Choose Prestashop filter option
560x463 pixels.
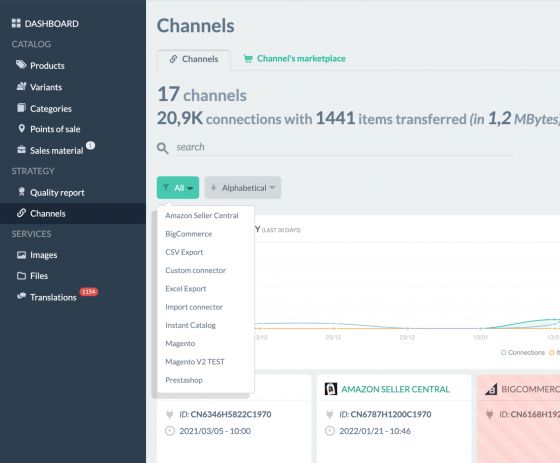[184, 380]
